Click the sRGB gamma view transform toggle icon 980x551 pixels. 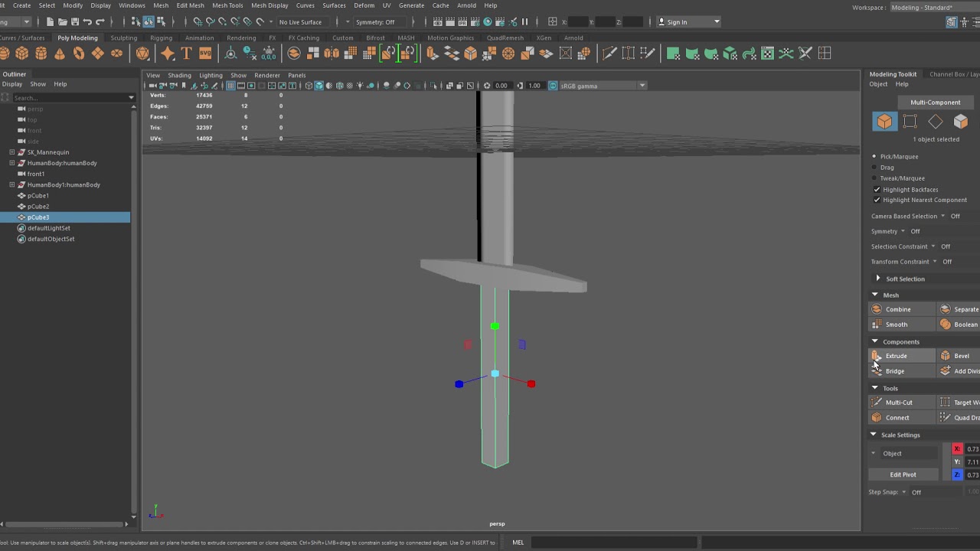click(x=553, y=86)
